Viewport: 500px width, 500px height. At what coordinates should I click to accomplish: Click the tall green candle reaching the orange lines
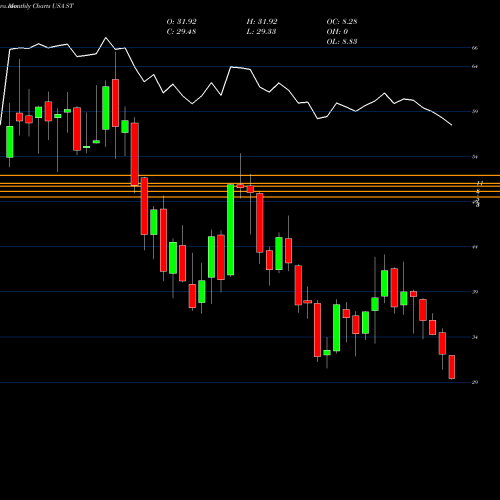230,230
